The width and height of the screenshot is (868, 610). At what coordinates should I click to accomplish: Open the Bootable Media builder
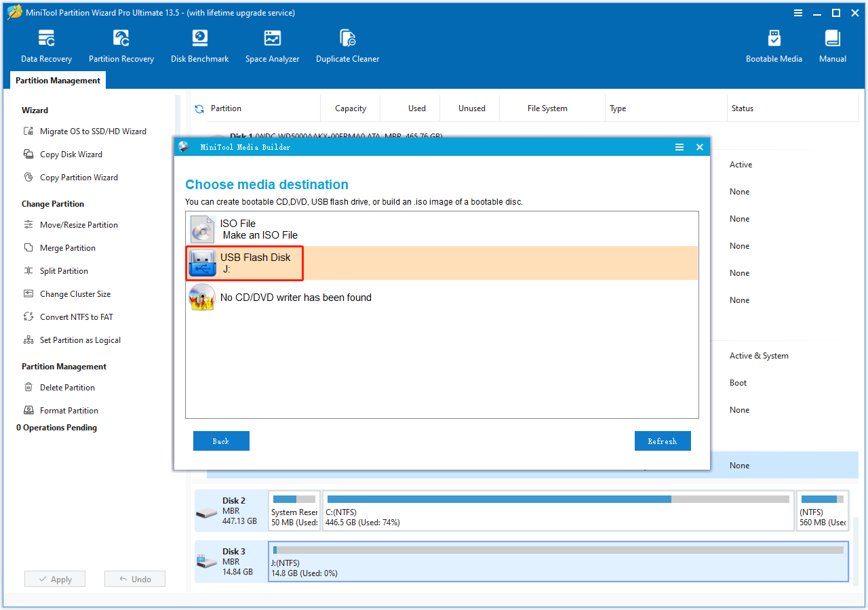pyautogui.click(x=774, y=45)
